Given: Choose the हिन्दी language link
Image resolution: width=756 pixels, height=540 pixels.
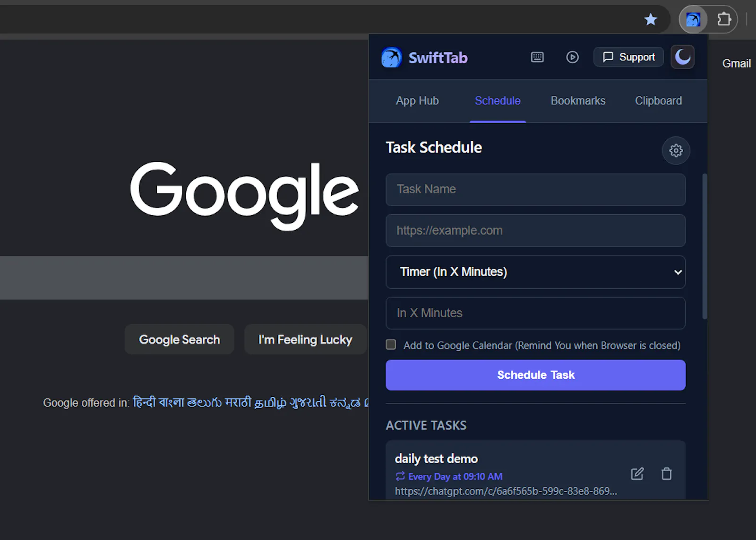Looking at the screenshot, I should 144,402.
